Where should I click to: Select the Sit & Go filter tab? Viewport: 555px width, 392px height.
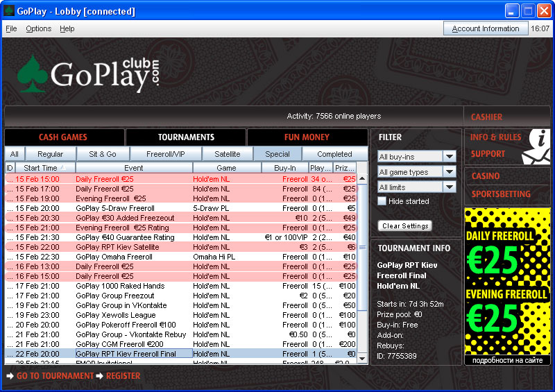103,154
